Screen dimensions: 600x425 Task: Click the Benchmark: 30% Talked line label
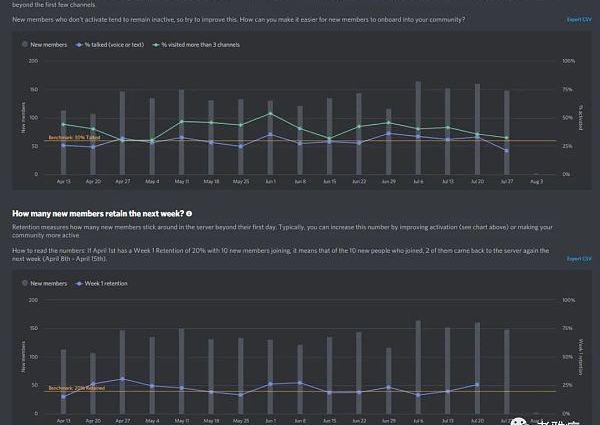click(x=74, y=137)
